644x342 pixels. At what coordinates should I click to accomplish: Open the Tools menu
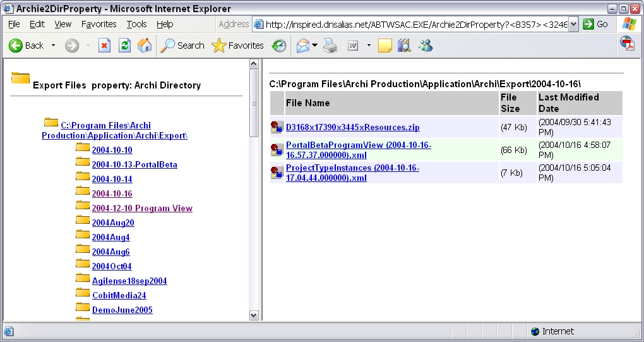click(136, 24)
